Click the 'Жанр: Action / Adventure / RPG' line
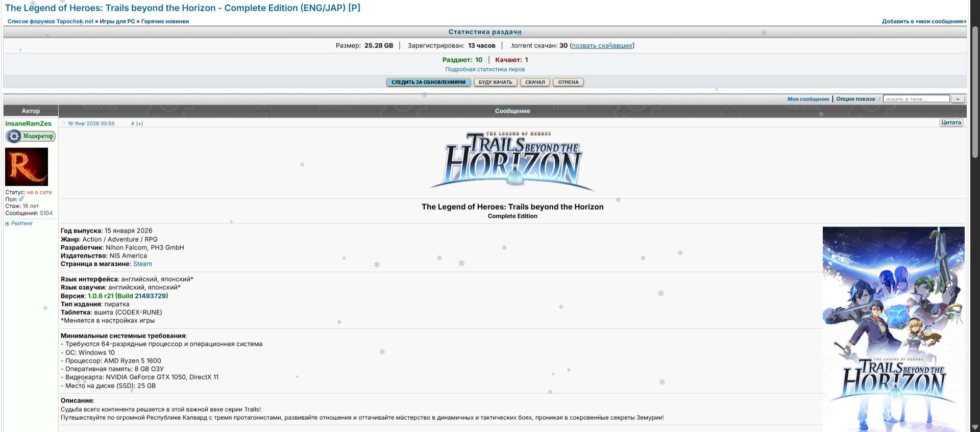980x432 pixels. (109, 239)
